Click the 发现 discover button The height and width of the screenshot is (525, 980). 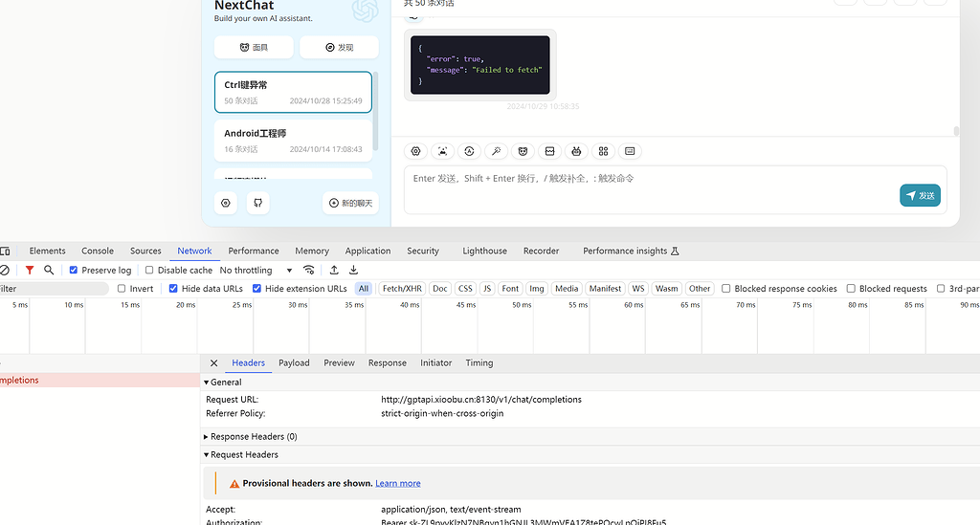[340, 48]
